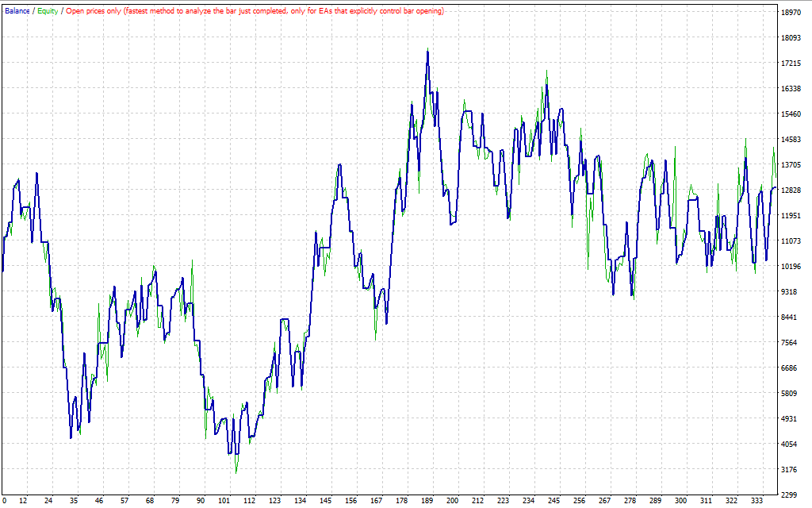
Task: Click the green Equity legend label
Action: (48, 11)
